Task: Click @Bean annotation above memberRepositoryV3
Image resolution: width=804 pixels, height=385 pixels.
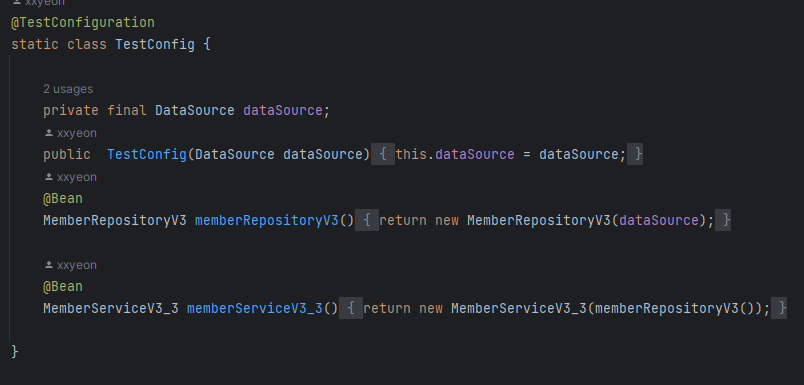Action: point(63,199)
